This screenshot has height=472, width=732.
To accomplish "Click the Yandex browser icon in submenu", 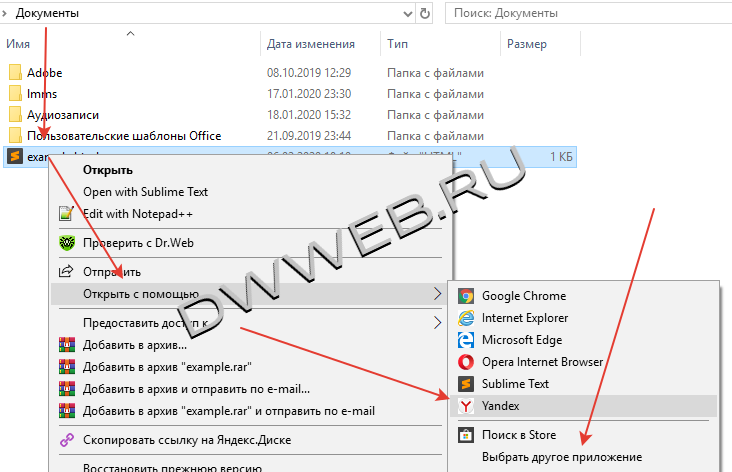I will [465, 406].
